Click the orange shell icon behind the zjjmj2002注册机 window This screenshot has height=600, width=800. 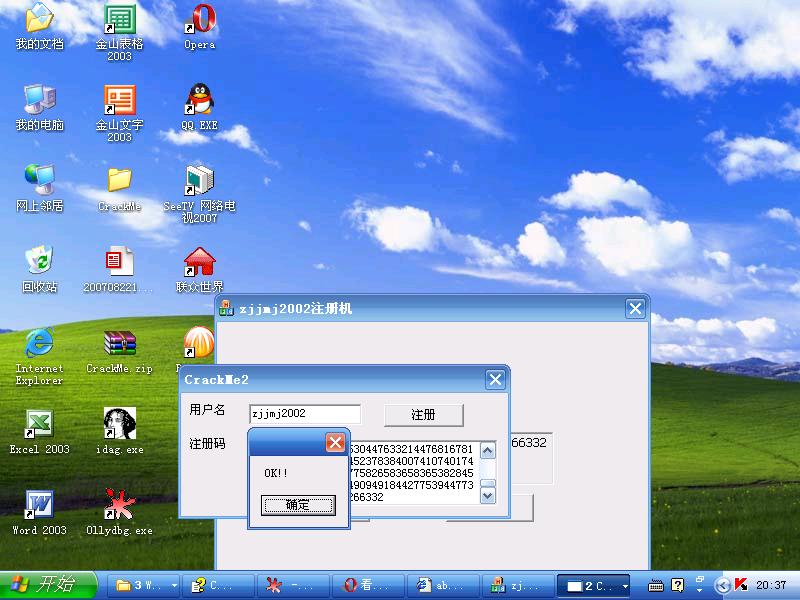point(199,342)
